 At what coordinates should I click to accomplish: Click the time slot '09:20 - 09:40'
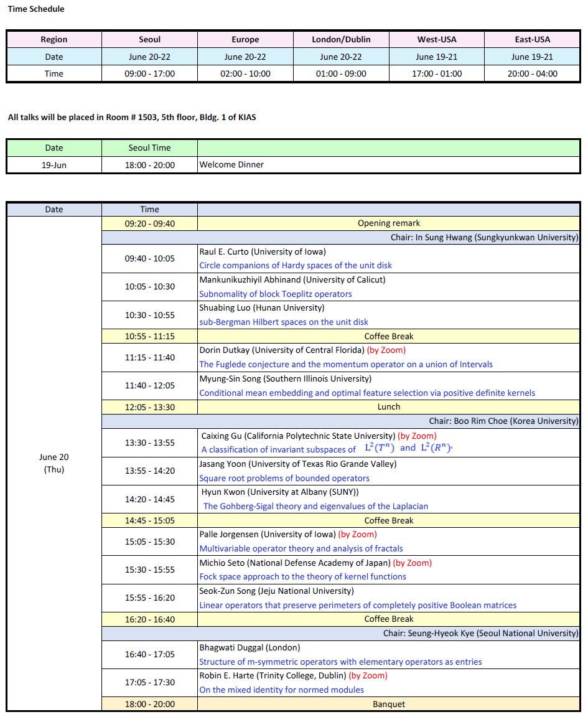(x=149, y=223)
